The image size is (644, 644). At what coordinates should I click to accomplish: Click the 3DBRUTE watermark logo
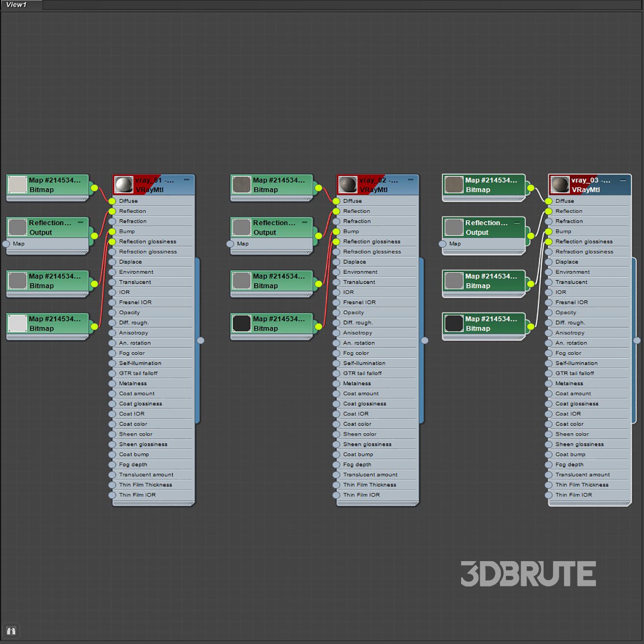click(528, 574)
